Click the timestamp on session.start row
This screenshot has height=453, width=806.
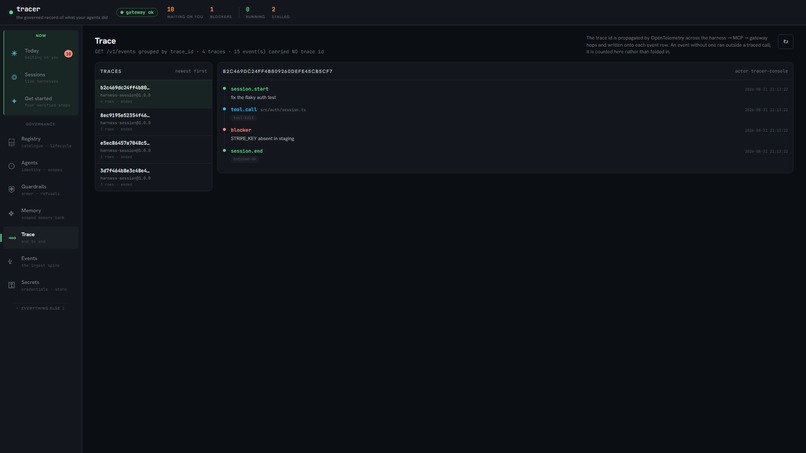coord(766,89)
